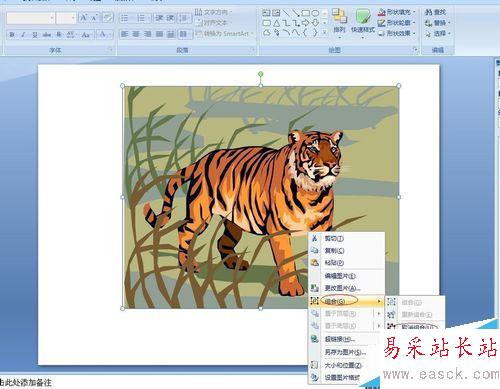Align text right in paragraph group
This screenshot has width=500, height=389.
pos(148,34)
